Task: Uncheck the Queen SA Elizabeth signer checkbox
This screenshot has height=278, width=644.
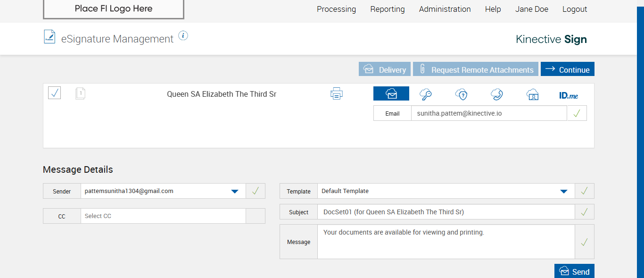Action: point(55,93)
